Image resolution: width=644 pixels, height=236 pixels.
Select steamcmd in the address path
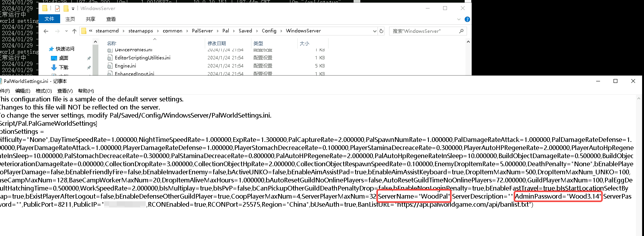click(107, 31)
